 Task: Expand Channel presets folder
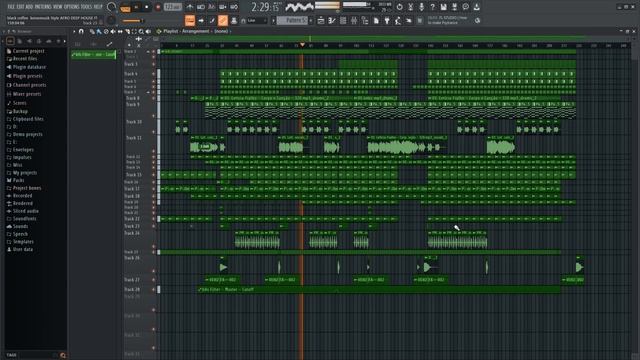pyautogui.click(x=29, y=85)
